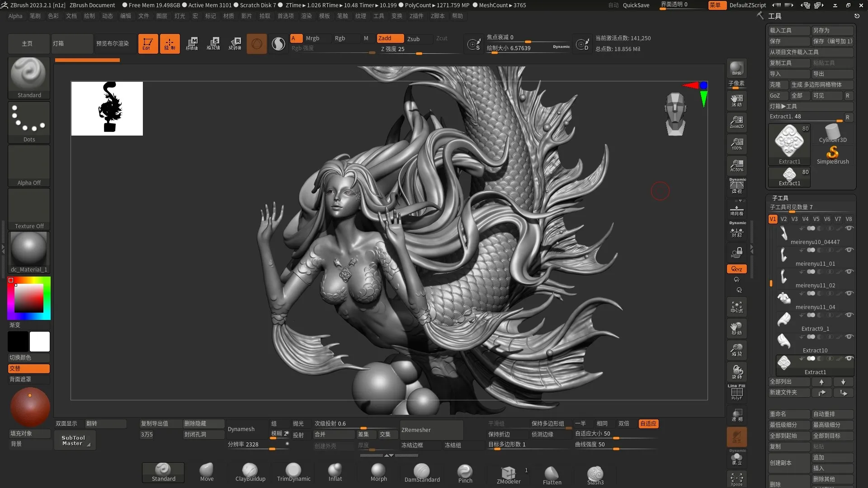Expand the 子工具 subtool panel header
Screen dimensions: 868x488
tap(780, 198)
